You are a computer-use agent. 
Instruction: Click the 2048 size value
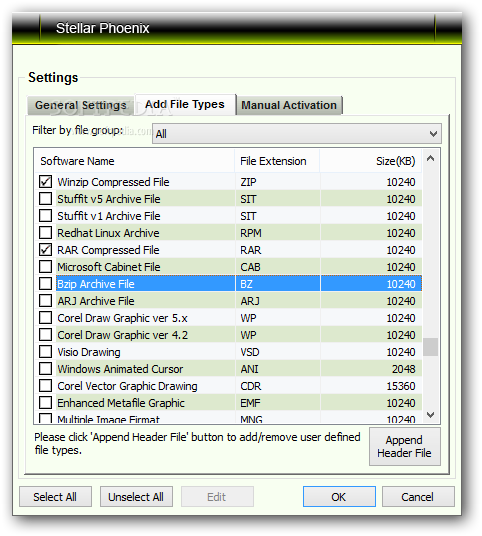(x=403, y=369)
